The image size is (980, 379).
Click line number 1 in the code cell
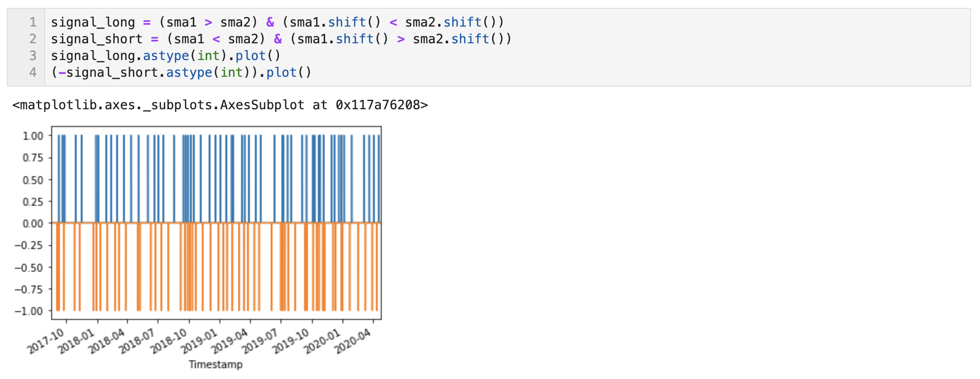click(33, 22)
